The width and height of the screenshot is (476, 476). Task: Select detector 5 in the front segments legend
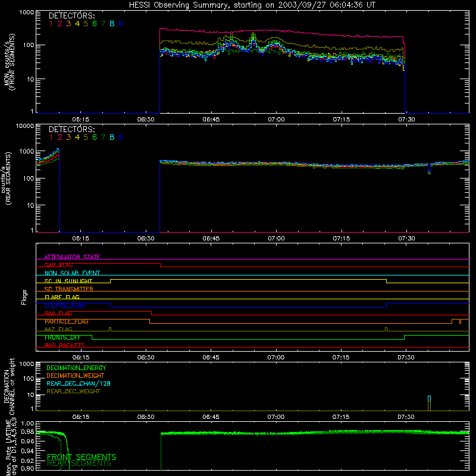86,24
